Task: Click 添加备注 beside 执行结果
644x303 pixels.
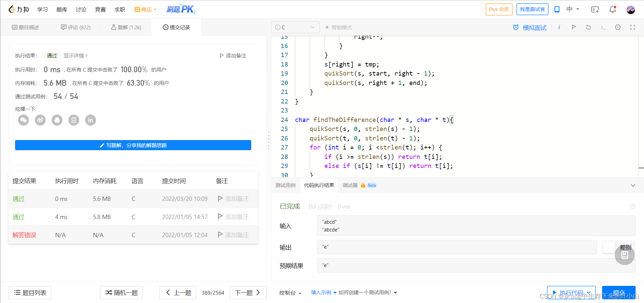Action: [233, 55]
